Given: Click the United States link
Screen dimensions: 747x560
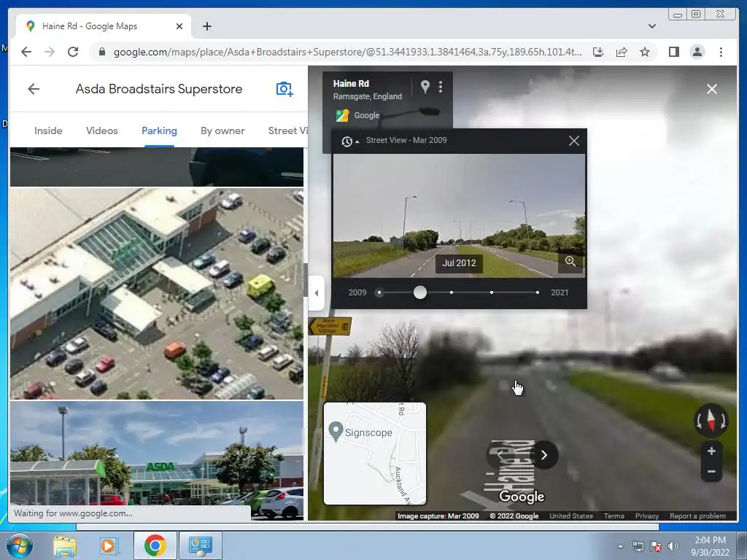Looking at the screenshot, I should click(571, 516).
